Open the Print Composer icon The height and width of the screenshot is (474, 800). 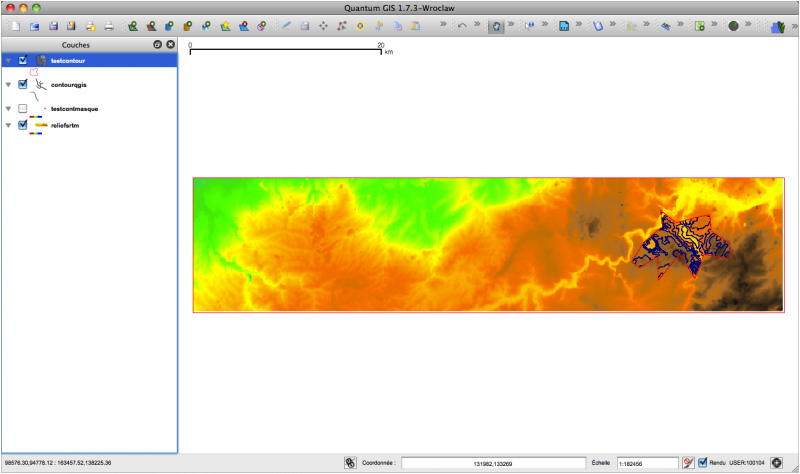tap(90, 25)
